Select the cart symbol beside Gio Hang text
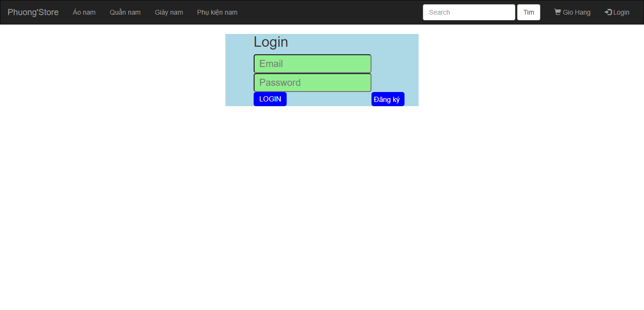Screen dimensions: 644x310 coord(557,12)
